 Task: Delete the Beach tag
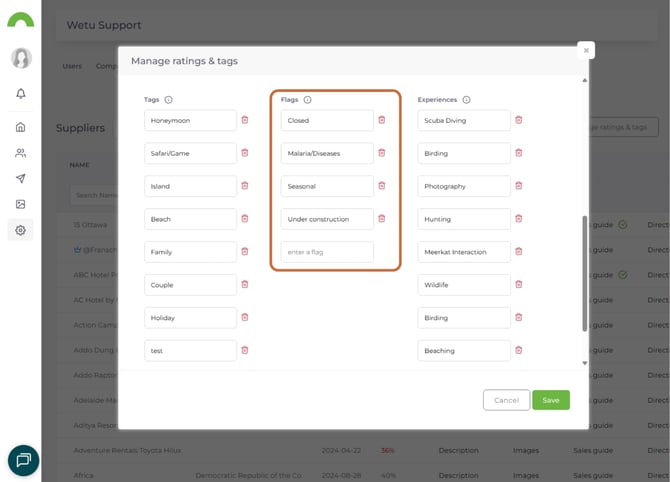click(245, 219)
